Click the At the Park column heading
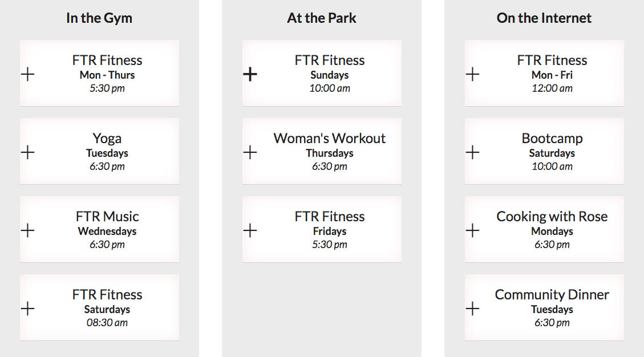Viewport: 644px width, 357px height. pos(322,18)
